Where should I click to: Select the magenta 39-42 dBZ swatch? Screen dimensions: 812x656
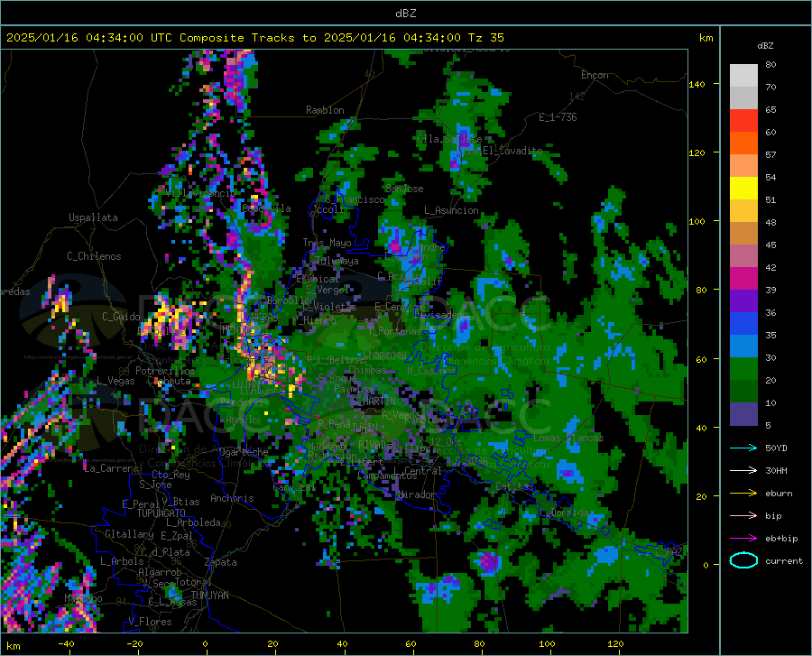click(743, 279)
